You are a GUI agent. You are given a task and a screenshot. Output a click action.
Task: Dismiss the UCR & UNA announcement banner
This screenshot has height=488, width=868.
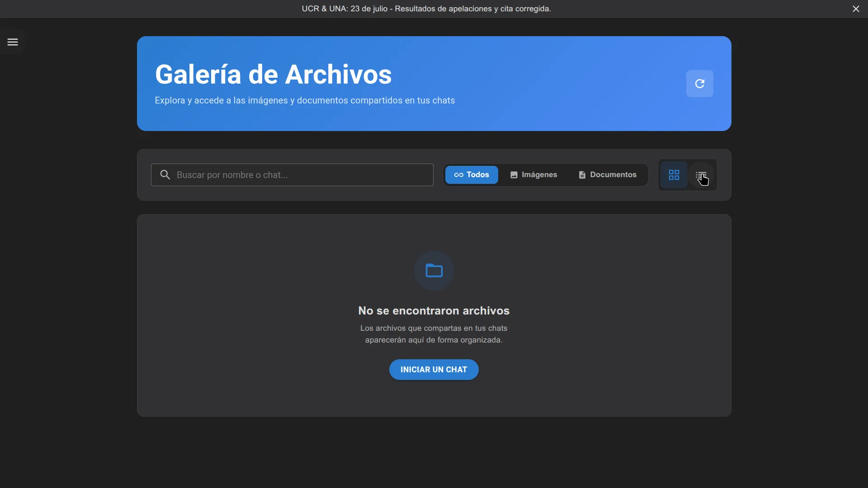[x=856, y=9]
